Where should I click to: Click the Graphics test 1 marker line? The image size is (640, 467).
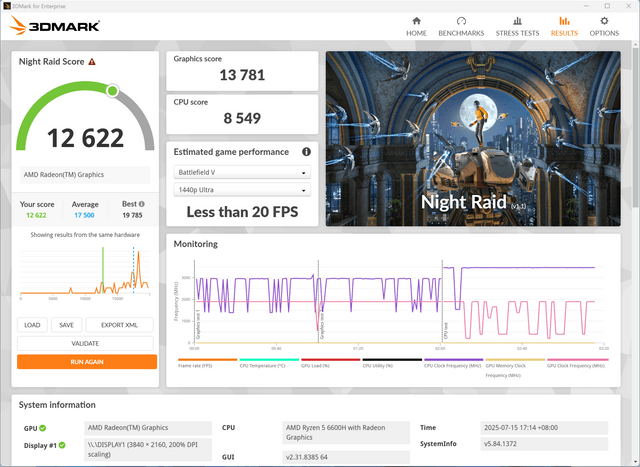coord(194,301)
